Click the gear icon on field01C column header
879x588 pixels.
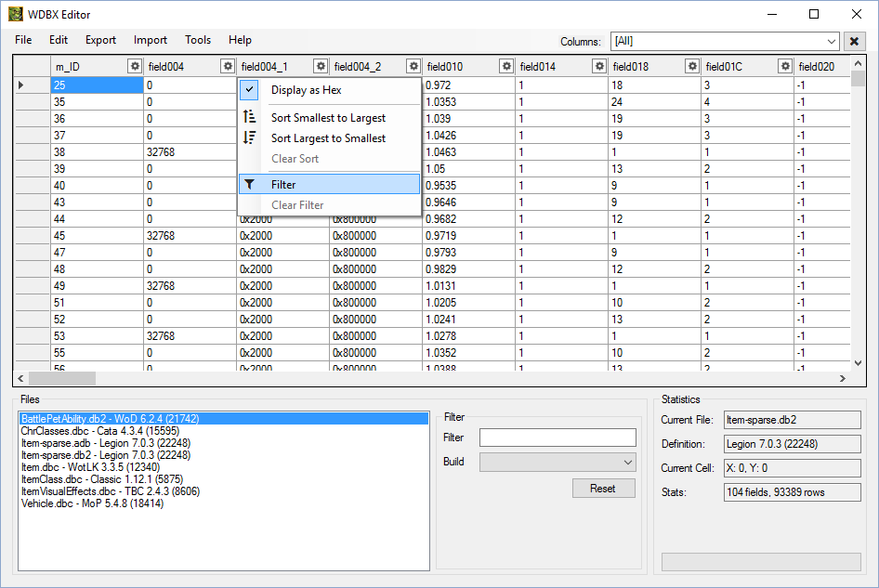click(785, 66)
